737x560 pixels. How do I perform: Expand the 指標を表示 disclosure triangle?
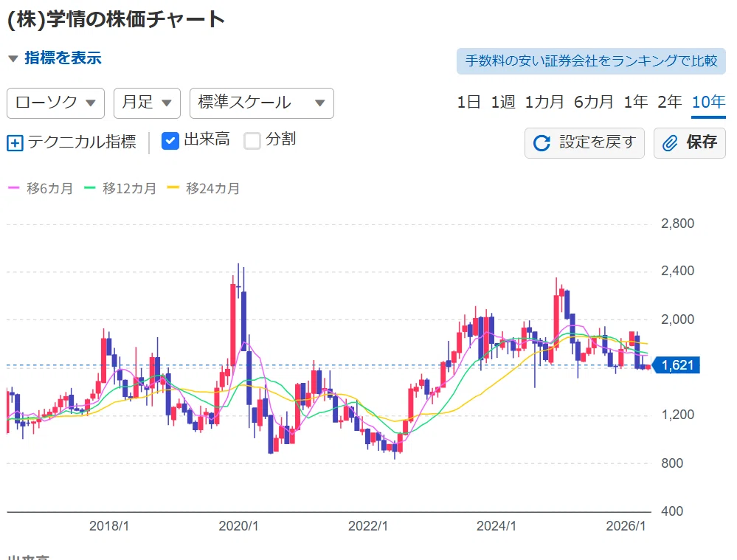(x=13, y=59)
